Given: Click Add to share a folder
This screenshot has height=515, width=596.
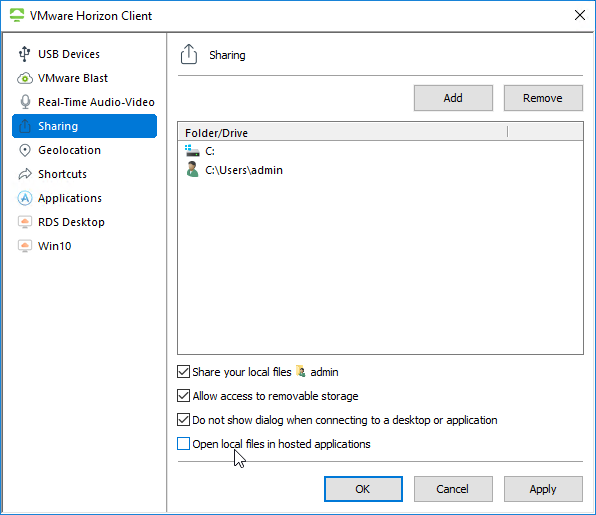Looking at the screenshot, I should coord(453,98).
